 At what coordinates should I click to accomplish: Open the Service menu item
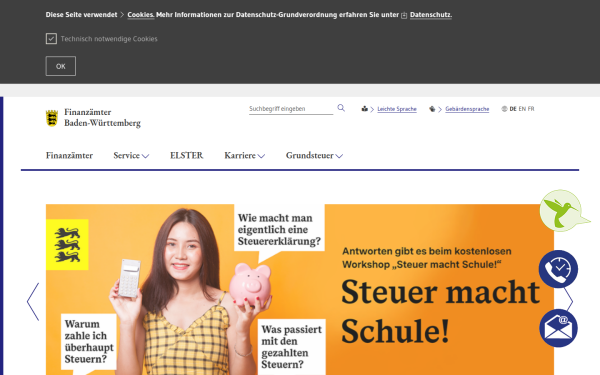coord(126,155)
